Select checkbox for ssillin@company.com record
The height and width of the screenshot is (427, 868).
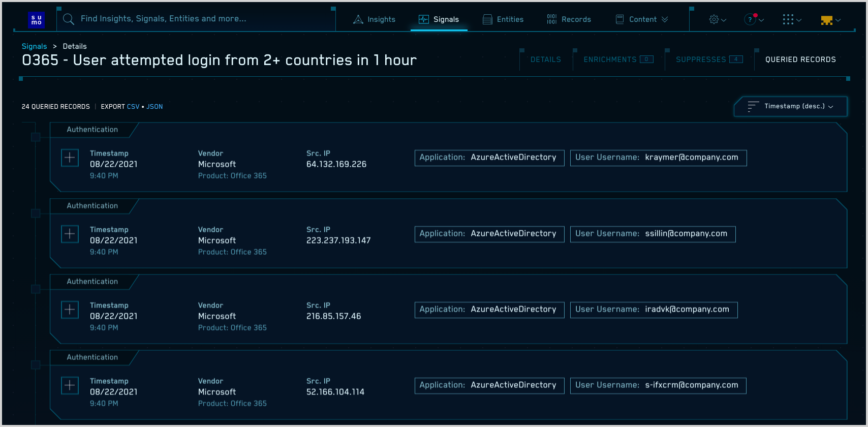click(x=36, y=213)
